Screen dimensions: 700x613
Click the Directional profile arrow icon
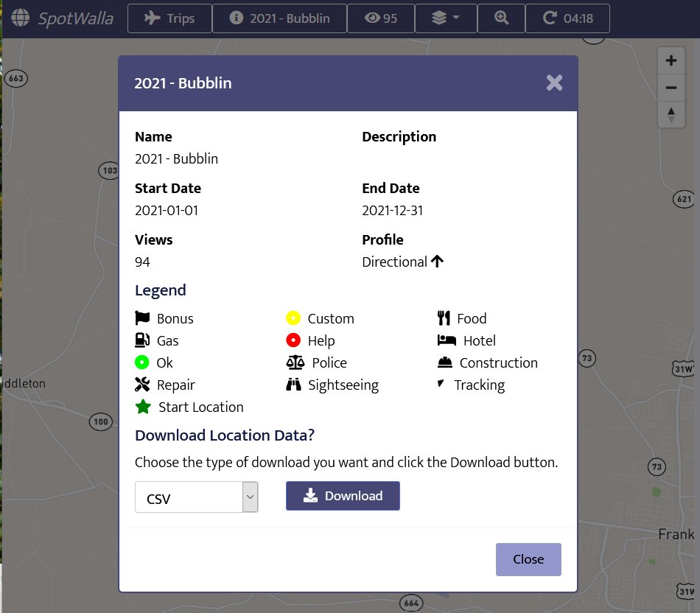click(x=437, y=262)
